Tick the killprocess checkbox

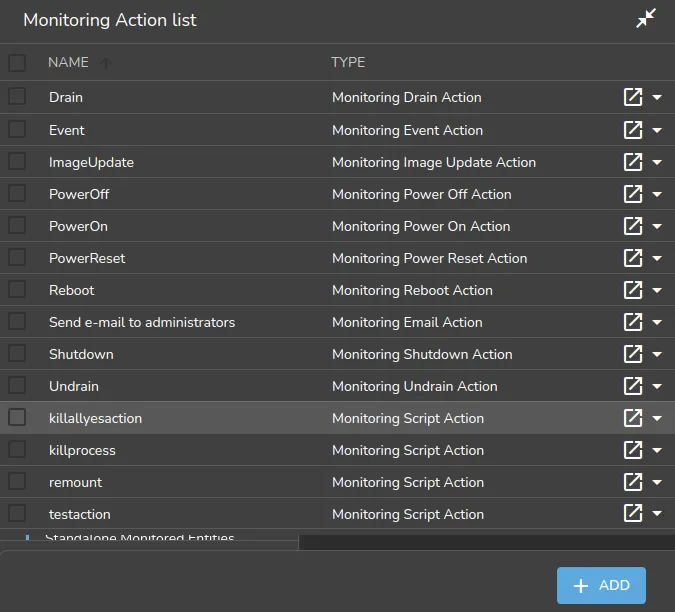pos(17,449)
